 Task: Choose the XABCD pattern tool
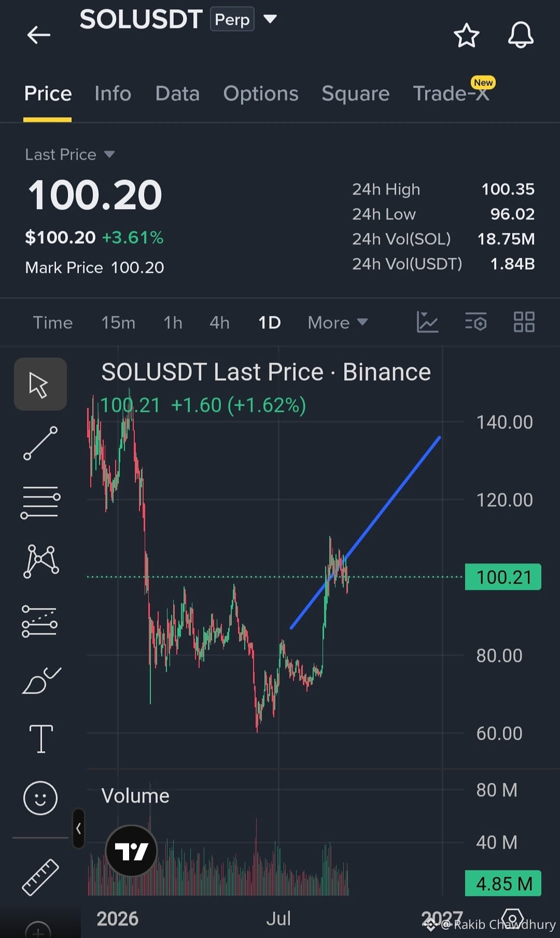(41, 561)
